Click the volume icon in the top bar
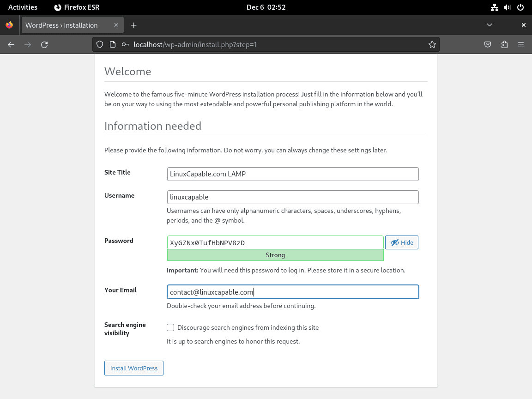The height and width of the screenshot is (399, 532). pos(508,7)
